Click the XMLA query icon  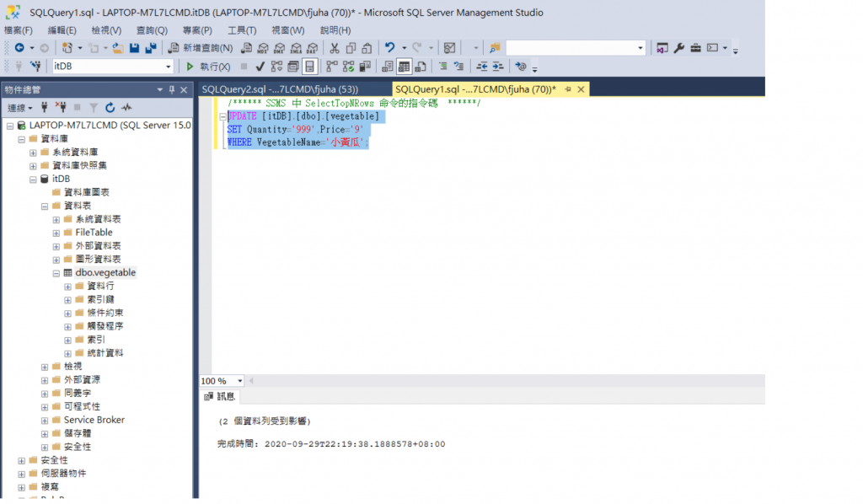coord(296,48)
